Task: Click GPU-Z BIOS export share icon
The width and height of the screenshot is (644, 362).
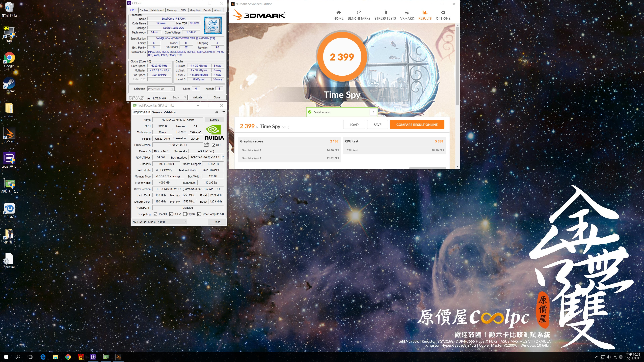Action: (206, 145)
